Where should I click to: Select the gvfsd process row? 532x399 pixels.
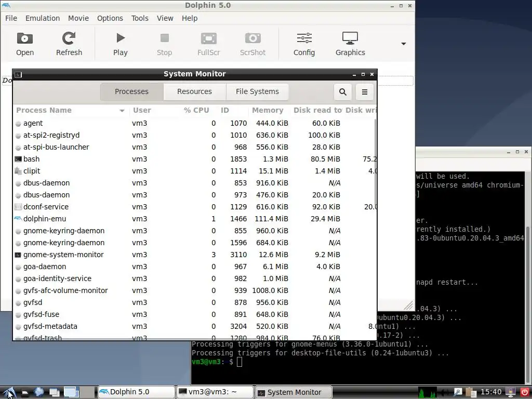click(194, 302)
